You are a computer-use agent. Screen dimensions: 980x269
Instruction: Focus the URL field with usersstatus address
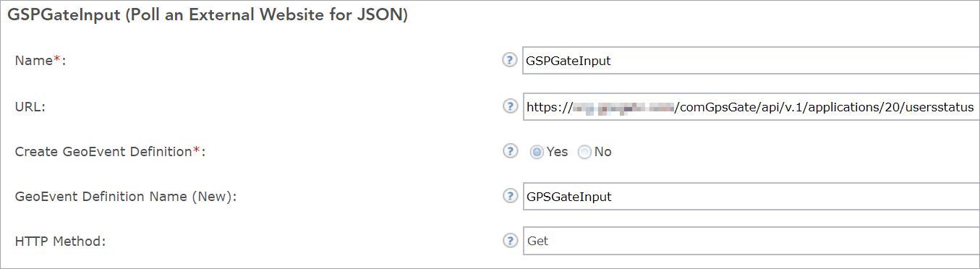(751, 107)
